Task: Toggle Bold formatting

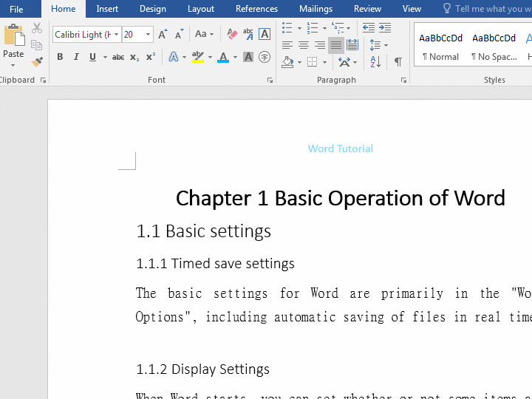Action: 60,57
